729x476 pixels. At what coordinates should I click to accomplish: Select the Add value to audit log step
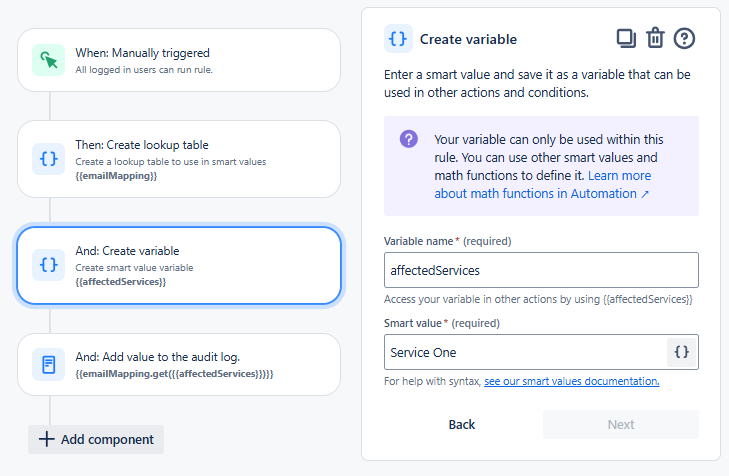pos(179,365)
